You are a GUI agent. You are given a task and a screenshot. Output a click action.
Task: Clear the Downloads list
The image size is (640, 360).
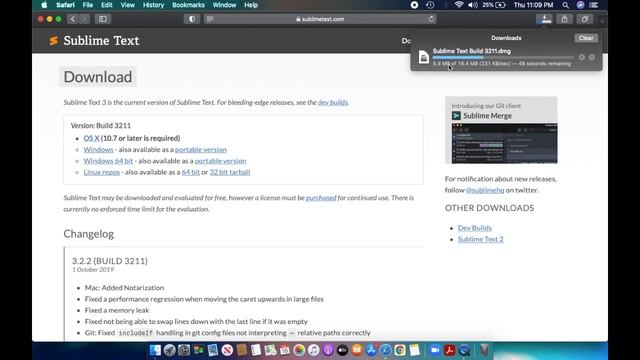pos(586,38)
